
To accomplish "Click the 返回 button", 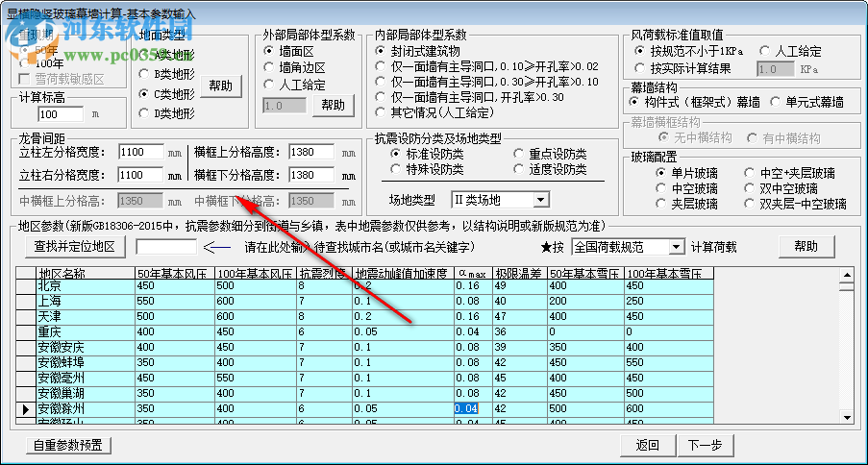I will [x=647, y=445].
